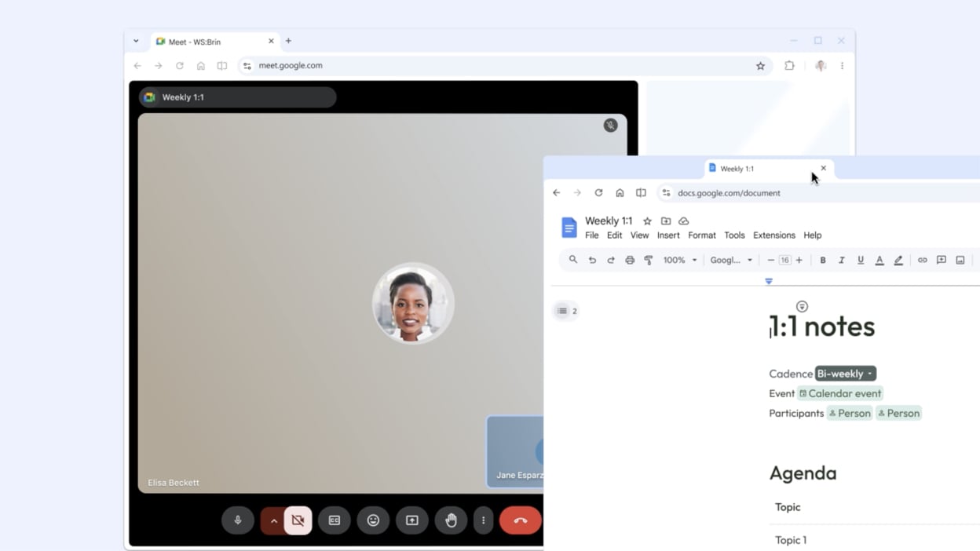The image size is (980, 551).
Task: Select the present screen icon
Action: [412, 520]
